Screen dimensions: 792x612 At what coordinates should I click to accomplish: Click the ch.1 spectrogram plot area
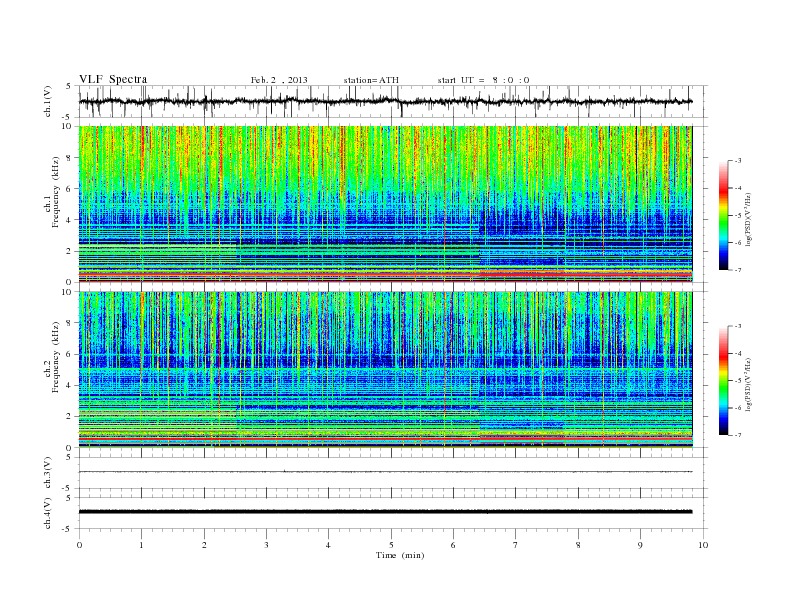click(x=385, y=204)
